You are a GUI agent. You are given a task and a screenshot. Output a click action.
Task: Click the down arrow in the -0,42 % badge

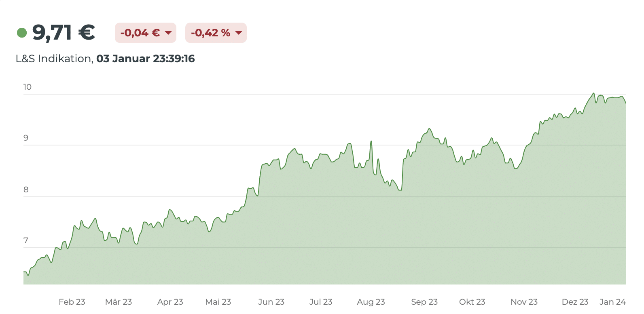coord(239,33)
